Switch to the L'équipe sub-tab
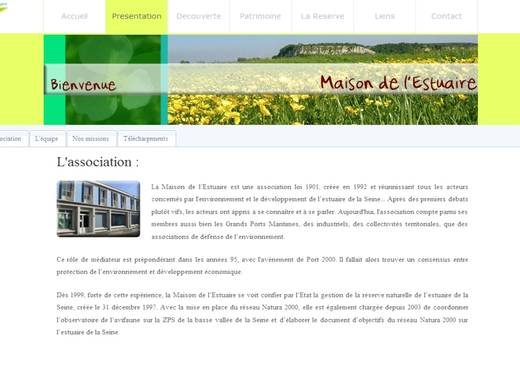 [x=47, y=139]
